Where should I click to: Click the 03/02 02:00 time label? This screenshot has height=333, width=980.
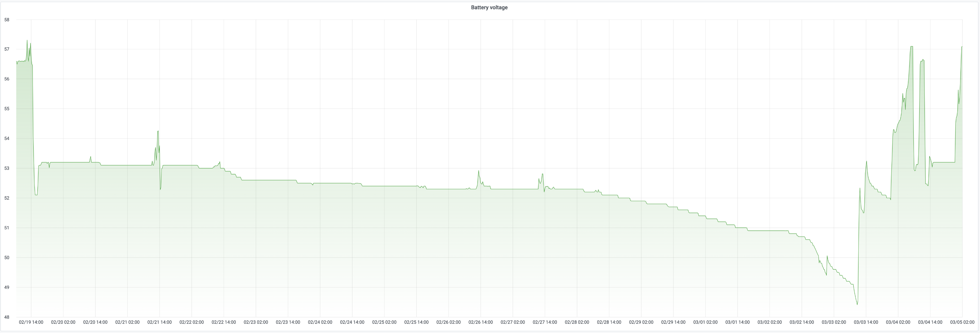(x=770, y=322)
